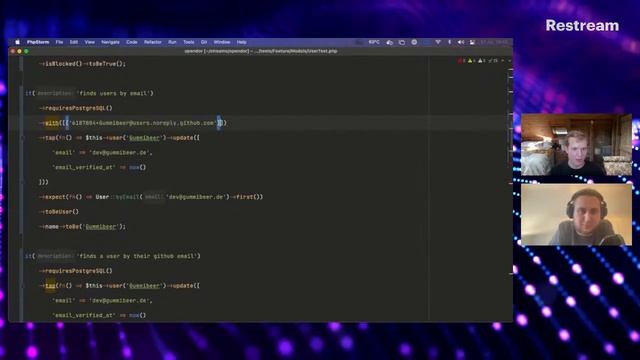Click the Wi-Fi status icon
The height and width of the screenshot is (360, 640).
point(438,42)
